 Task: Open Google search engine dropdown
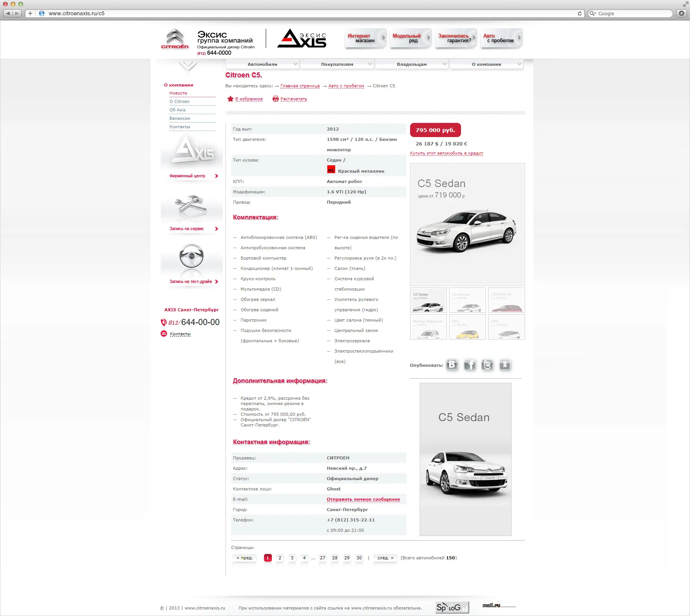[593, 13]
